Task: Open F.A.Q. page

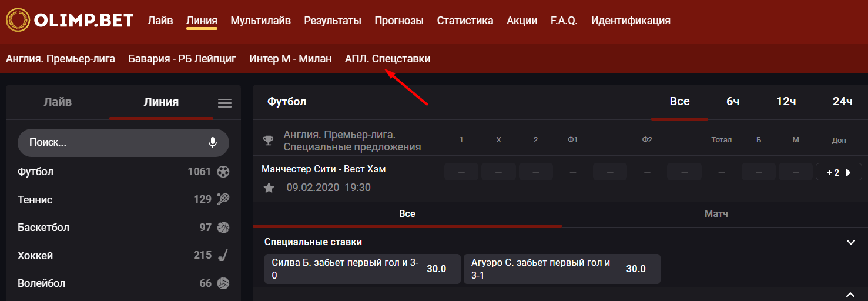Action: [x=564, y=21]
